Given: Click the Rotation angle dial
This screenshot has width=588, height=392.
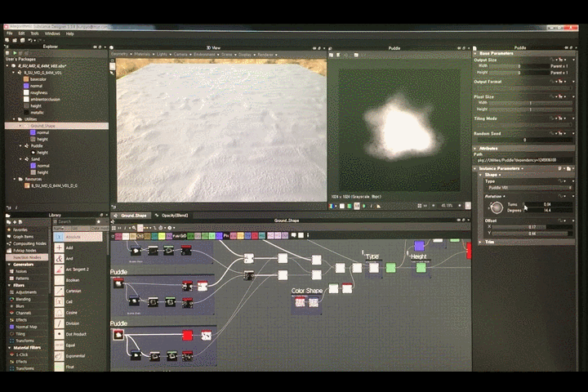Looking at the screenshot, I should tap(497, 207).
